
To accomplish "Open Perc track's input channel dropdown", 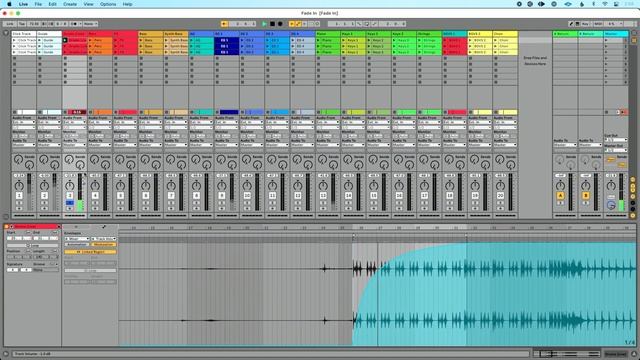I will click(100, 127).
